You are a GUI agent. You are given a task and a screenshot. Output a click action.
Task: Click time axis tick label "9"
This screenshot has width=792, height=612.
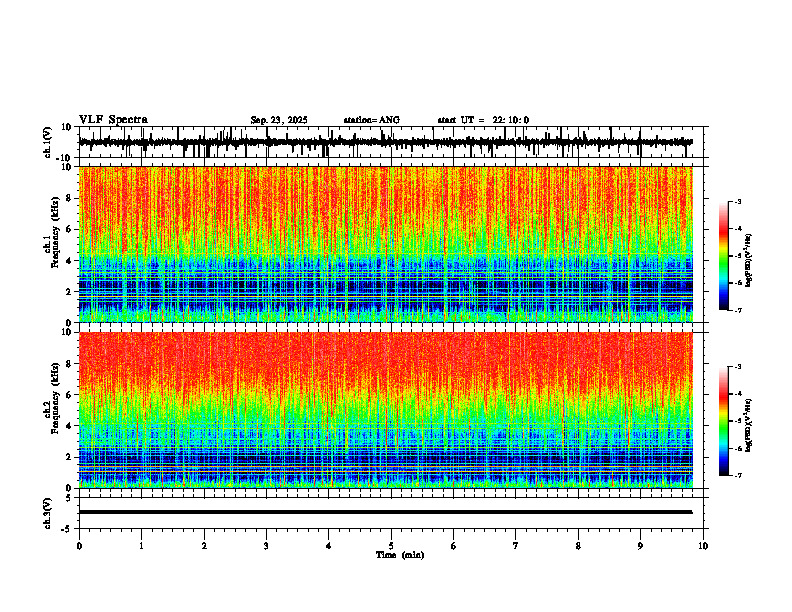coord(640,546)
